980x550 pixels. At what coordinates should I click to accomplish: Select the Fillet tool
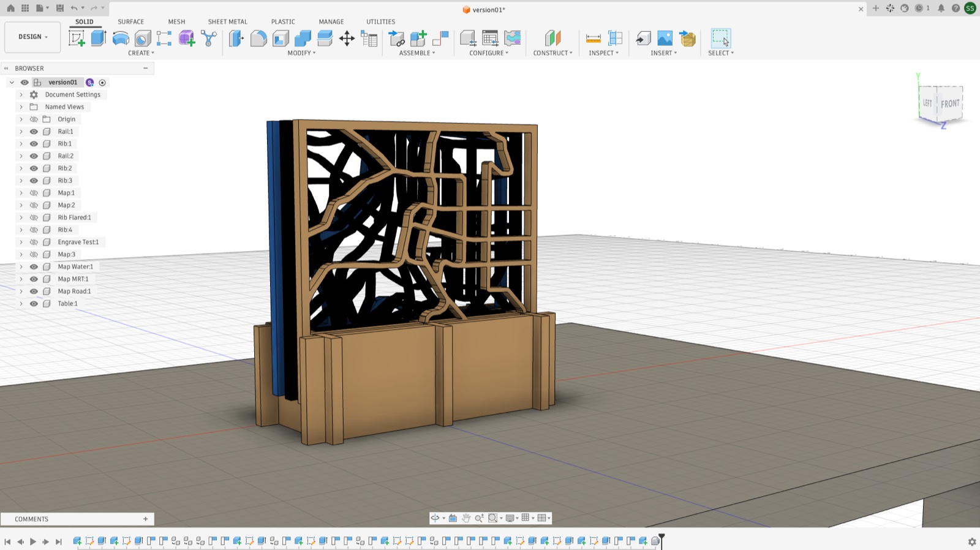258,39
